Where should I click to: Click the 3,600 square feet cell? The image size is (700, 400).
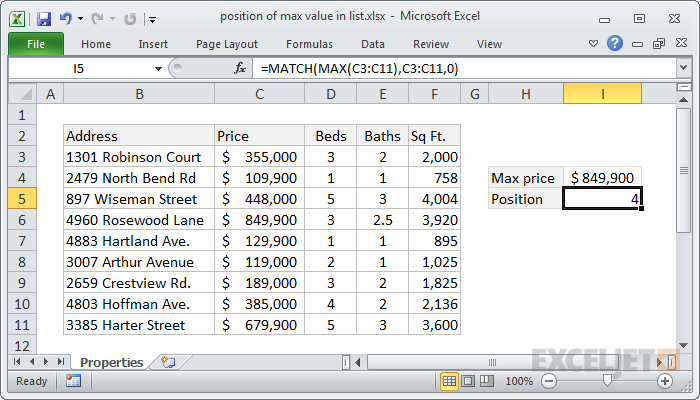(434, 325)
